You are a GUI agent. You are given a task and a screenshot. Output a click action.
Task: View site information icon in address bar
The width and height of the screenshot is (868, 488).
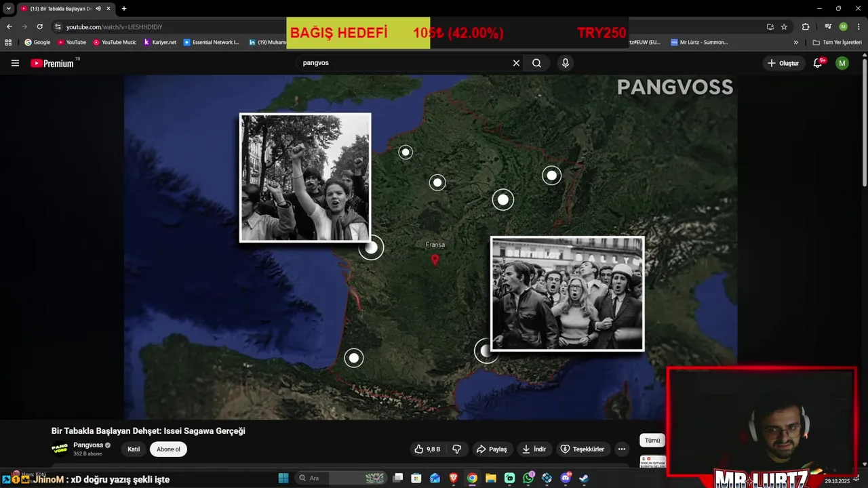tap(58, 26)
